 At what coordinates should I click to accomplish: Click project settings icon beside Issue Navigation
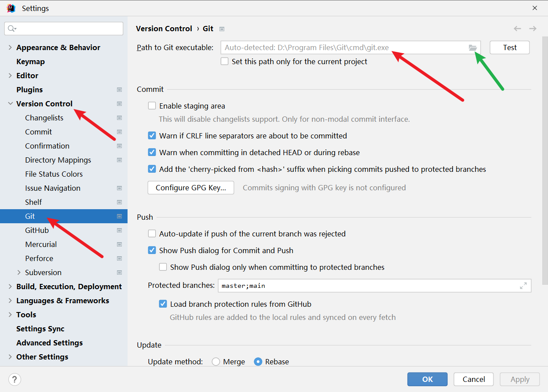tap(119, 188)
